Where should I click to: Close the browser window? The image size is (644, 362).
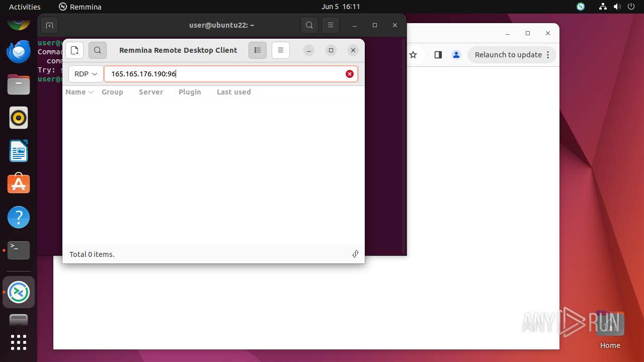(x=548, y=33)
